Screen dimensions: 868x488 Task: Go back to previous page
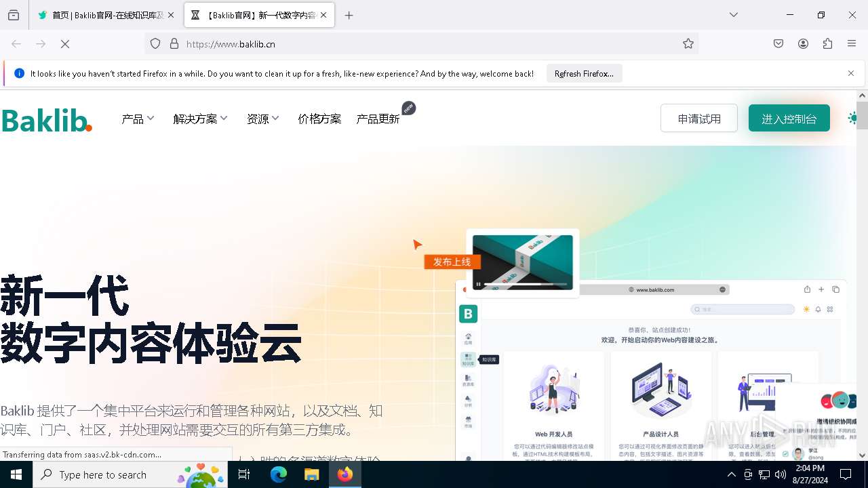pos(16,44)
